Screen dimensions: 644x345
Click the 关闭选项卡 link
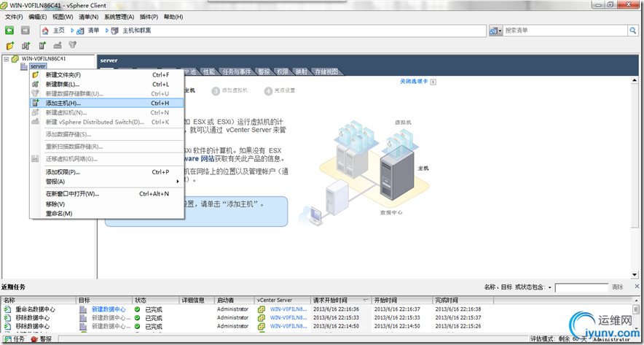point(414,82)
